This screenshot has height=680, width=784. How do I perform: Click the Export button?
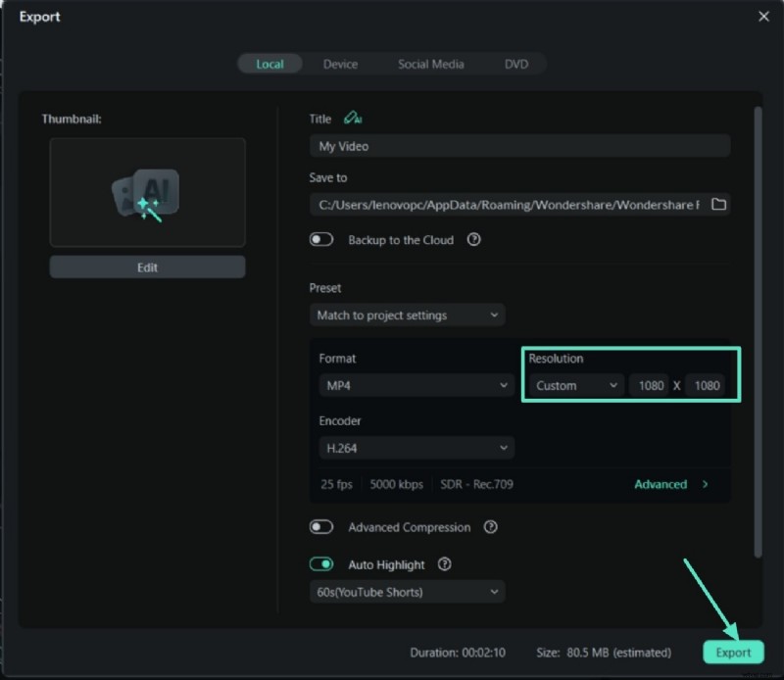click(733, 653)
